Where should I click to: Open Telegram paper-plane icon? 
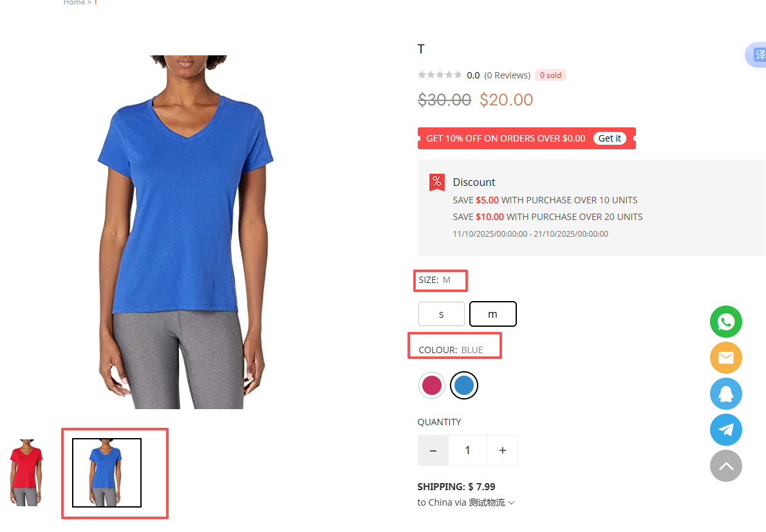point(726,430)
